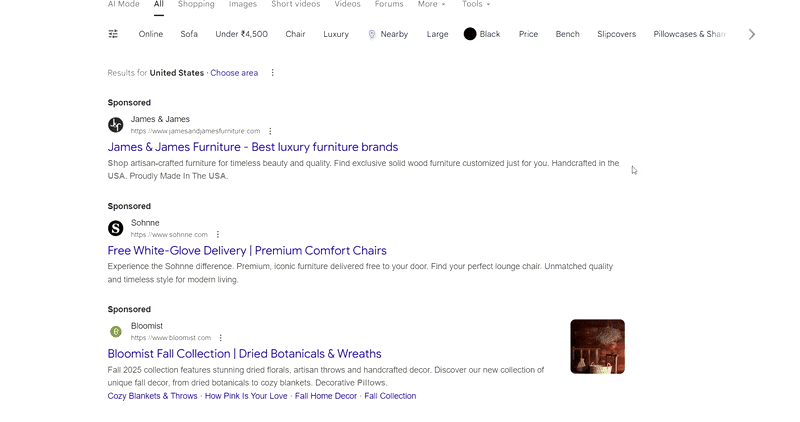Apply the Luxury filter chip
800x422 pixels.
tap(336, 34)
